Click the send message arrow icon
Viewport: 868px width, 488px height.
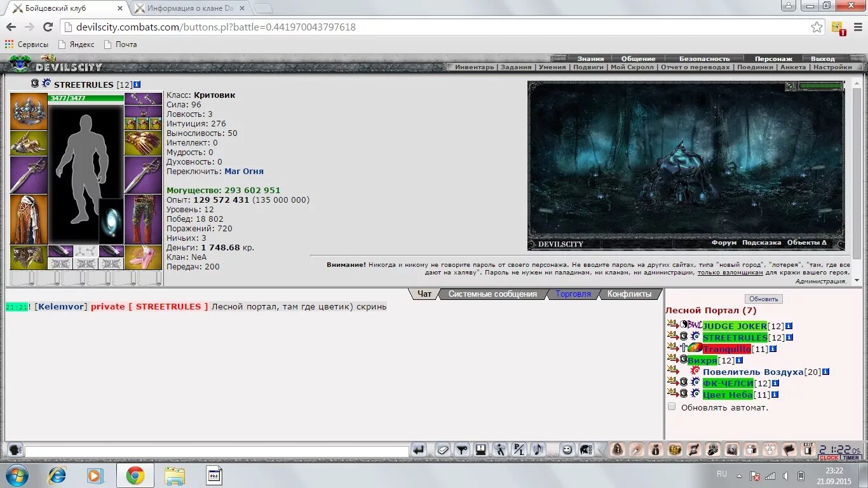tap(418, 450)
